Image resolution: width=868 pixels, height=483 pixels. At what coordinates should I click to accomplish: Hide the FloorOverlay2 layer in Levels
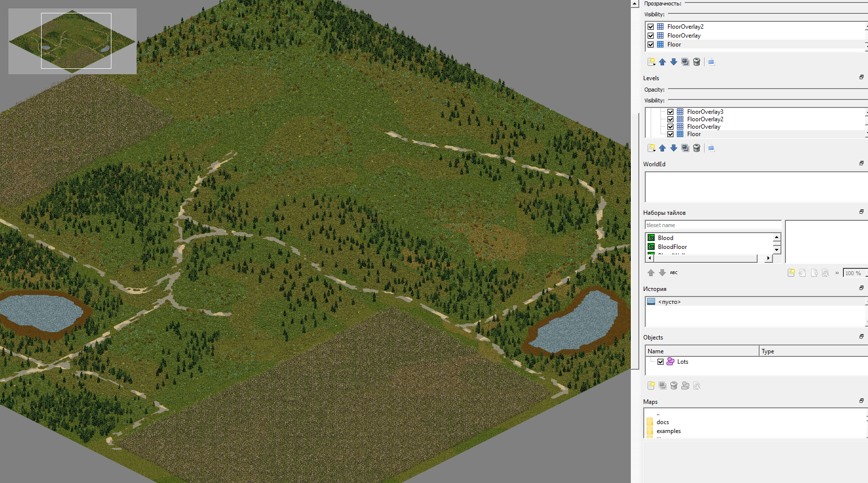pyautogui.click(x=670, y=119)
